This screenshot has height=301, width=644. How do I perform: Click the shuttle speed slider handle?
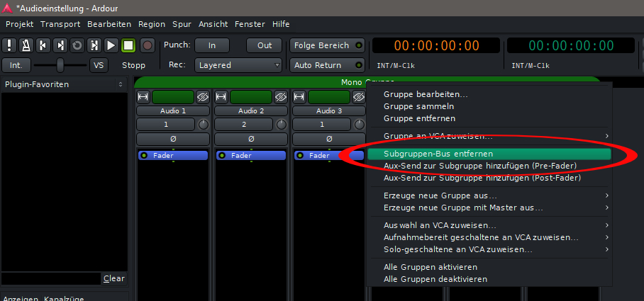click(60, 64)
